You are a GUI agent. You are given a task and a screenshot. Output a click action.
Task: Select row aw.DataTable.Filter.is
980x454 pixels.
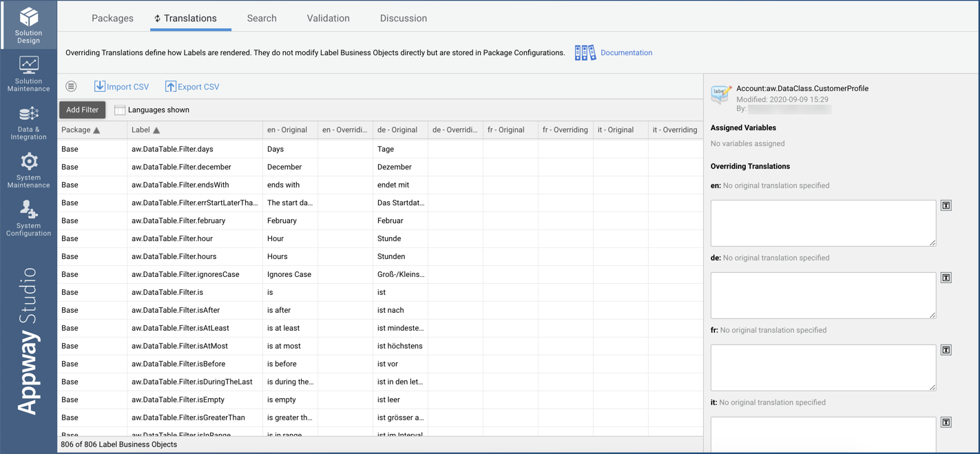(380, 292)
